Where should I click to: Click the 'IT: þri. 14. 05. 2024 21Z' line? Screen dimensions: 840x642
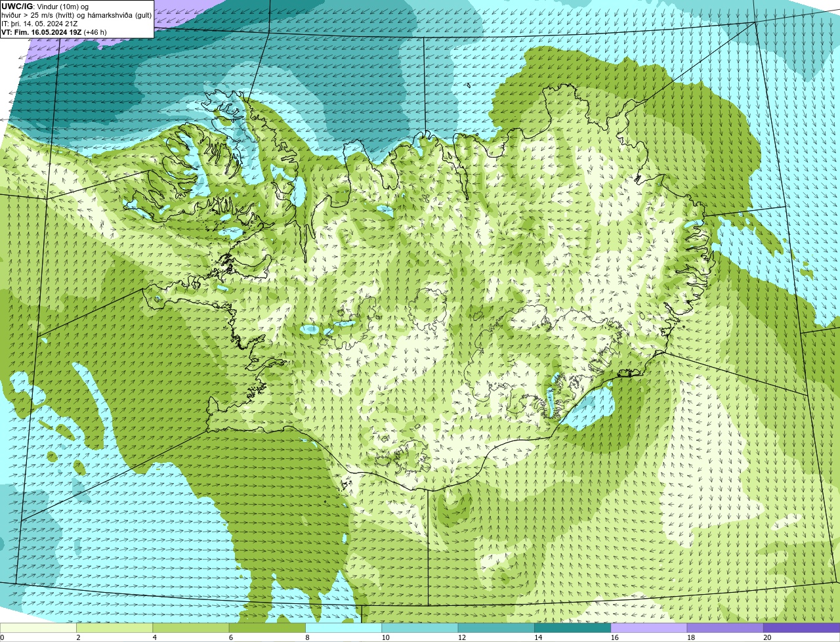(x=39, y=24)
